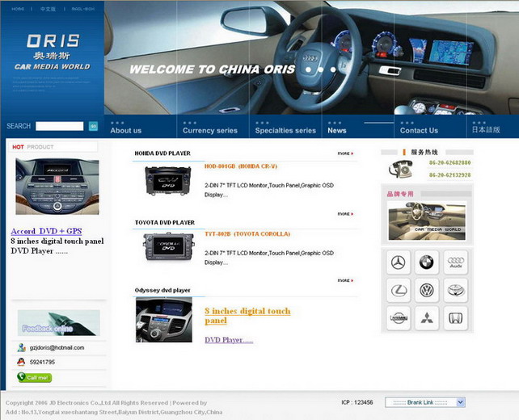Click the Feedback online banner
This screenshot has height=420, width=519.
[x=58, y=323]
